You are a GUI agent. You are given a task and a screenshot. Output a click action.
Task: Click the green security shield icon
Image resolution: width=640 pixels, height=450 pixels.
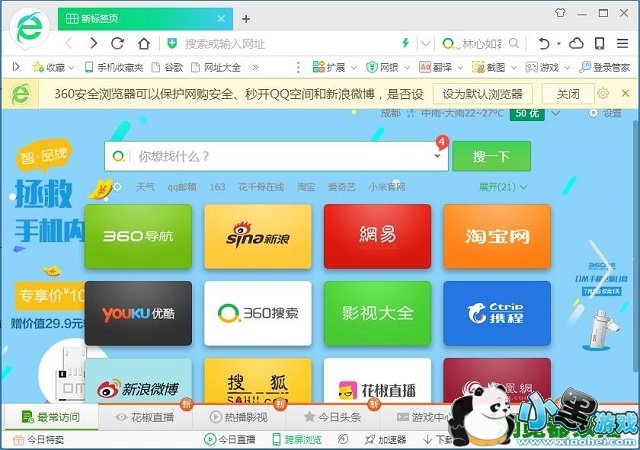173,43
